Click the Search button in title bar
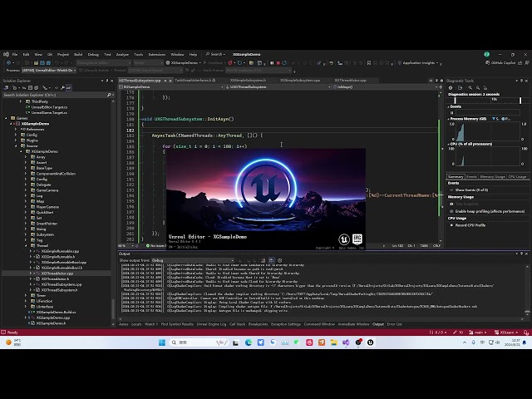This screenshot has height=399, width=532. coord(215,54)
